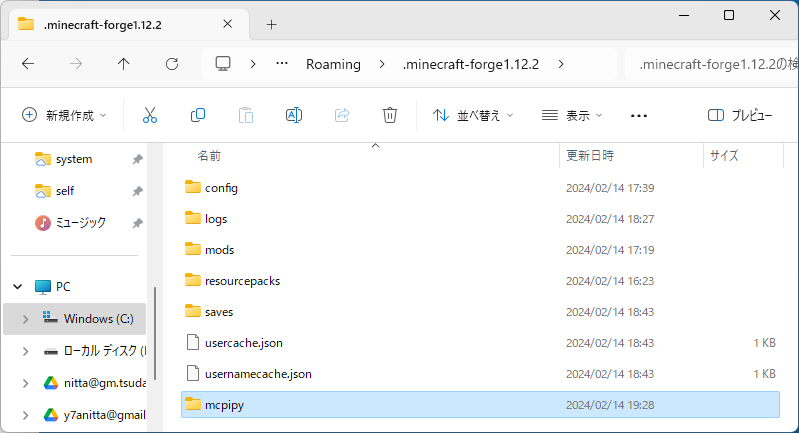
Task: Click the Copy icon in toolbar
Action: click(x=198, y=115)
